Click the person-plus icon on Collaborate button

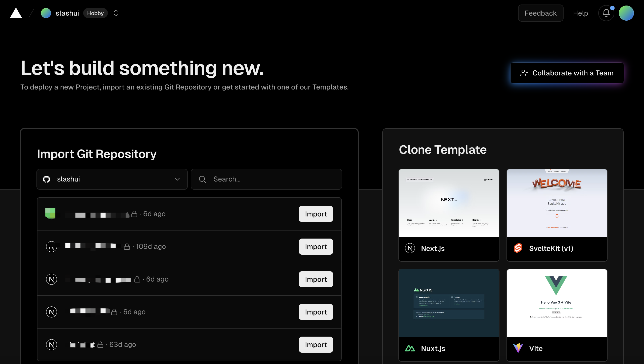pyautogui.click(x=524, y=73)
